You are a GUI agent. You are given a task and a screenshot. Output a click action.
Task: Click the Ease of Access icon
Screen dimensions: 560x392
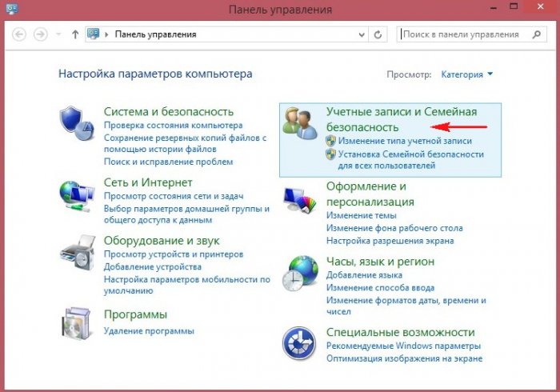coord(300,344)
